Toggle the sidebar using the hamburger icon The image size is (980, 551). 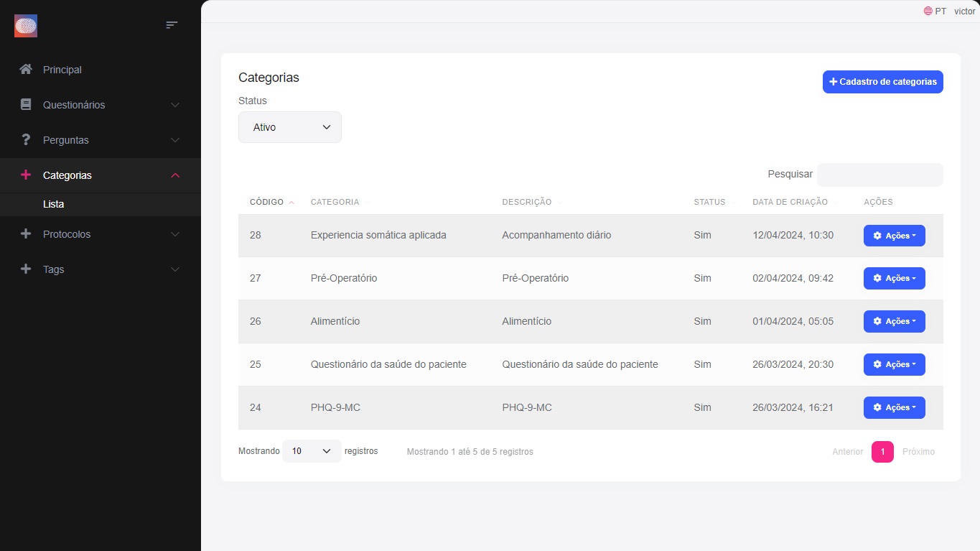172,24
